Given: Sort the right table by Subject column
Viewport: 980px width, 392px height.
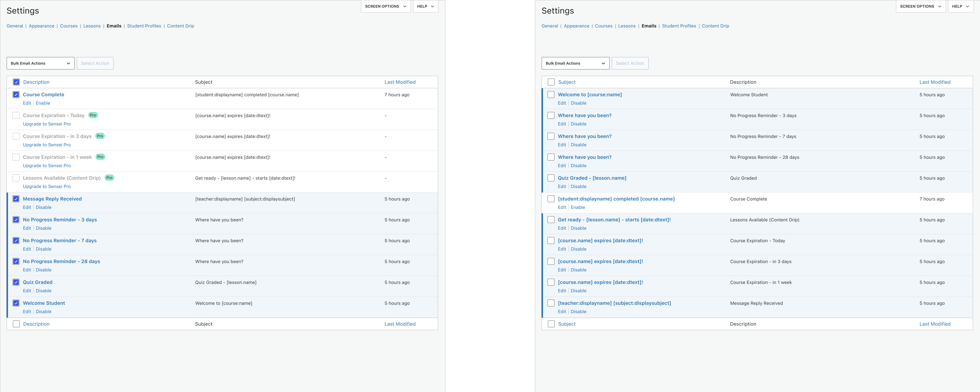Looking at the screenshot, I should point(567,82).
